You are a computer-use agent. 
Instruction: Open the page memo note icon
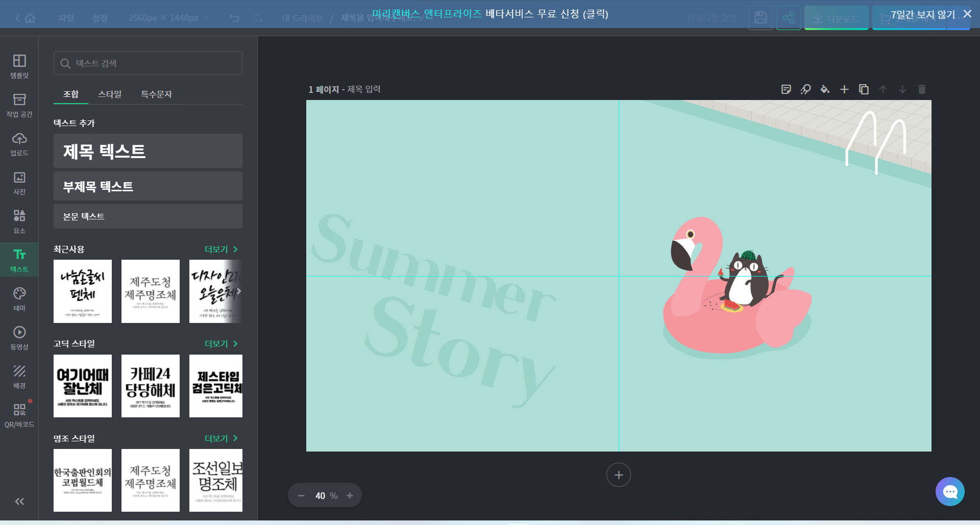click(x=786, y=89)
